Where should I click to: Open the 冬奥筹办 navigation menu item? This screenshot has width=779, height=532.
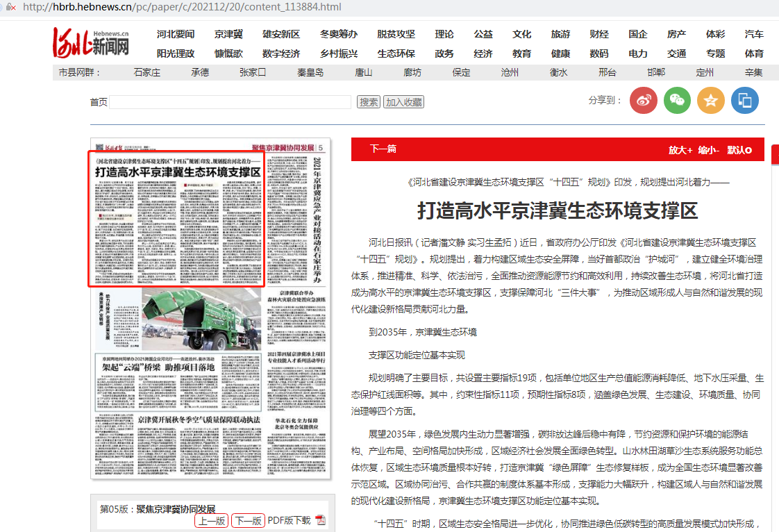coord(338,35)
